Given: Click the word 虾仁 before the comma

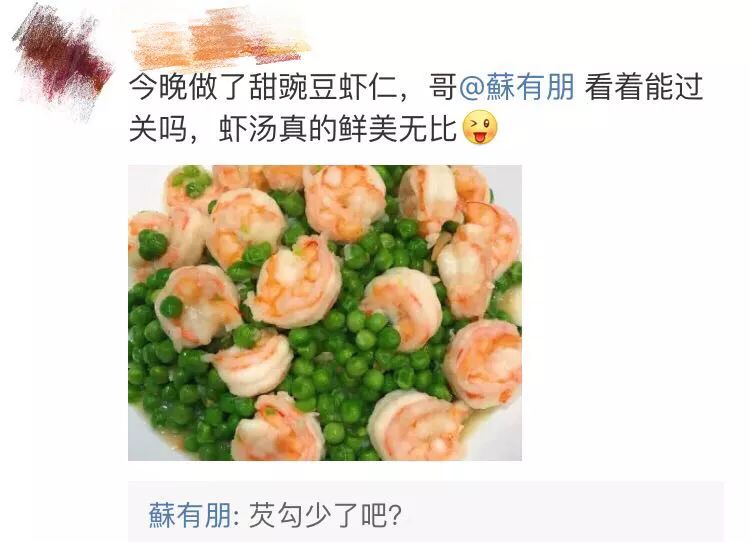Looking at the screenshot, I should point(367,87).
